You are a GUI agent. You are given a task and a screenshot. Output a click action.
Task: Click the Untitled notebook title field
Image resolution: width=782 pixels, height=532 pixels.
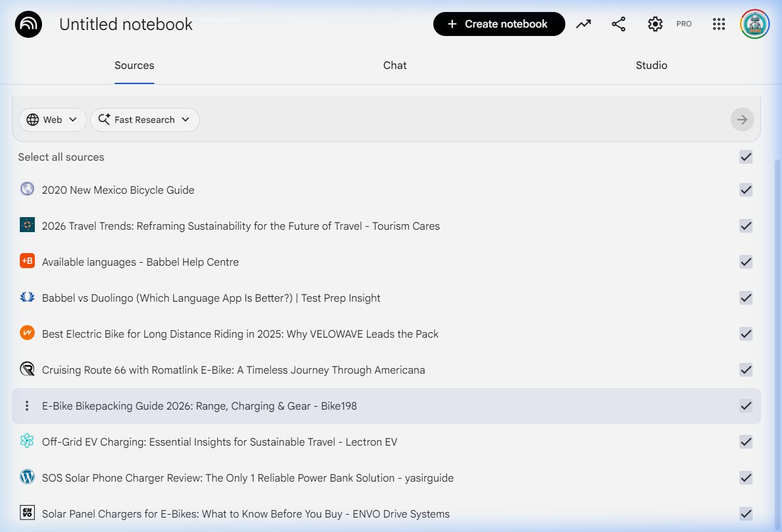coord(126,25)
